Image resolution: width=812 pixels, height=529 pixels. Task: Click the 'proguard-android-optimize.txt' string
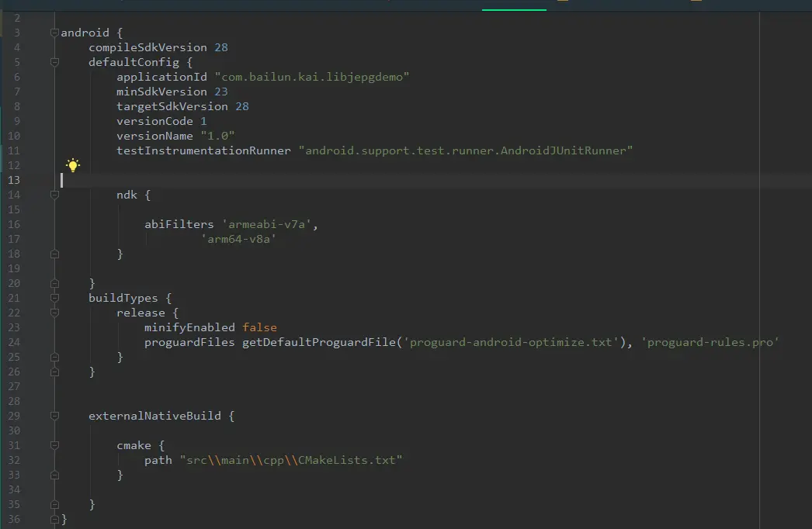(x=511, y=342)
